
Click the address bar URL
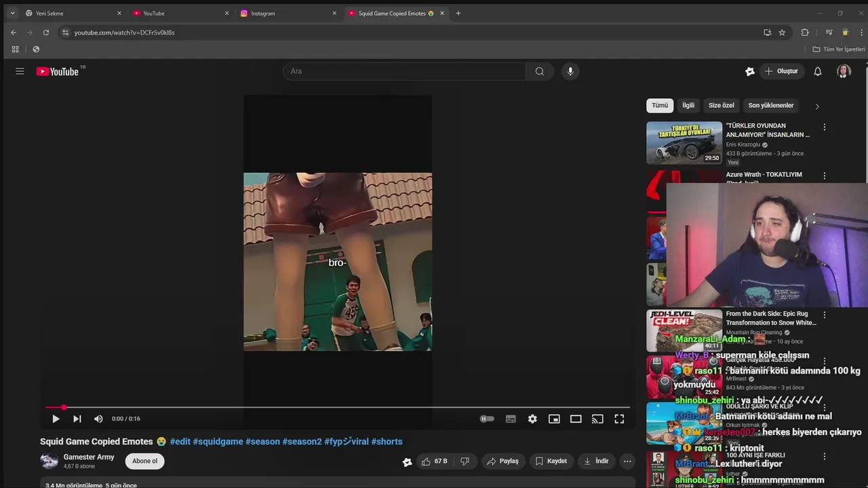124,33
